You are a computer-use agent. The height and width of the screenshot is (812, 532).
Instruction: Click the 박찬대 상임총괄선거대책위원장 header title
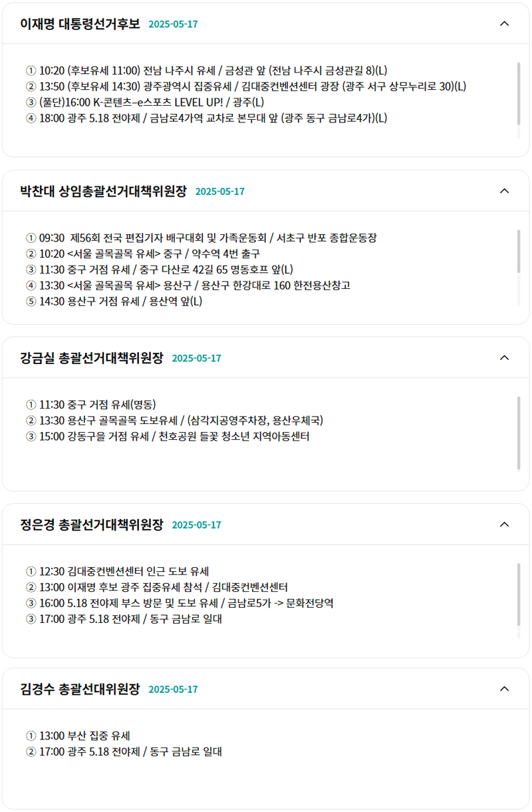point(104,191)
